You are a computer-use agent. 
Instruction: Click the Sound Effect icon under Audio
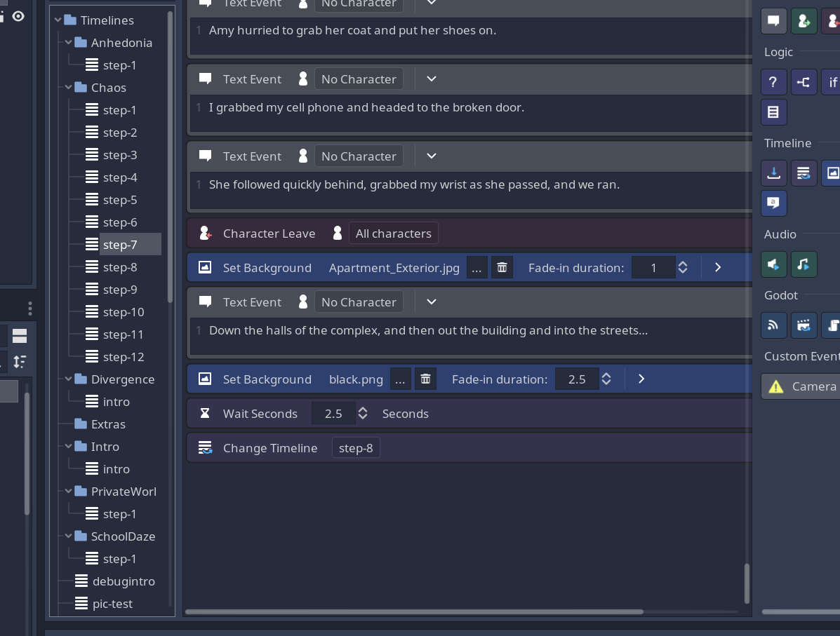click(773, 264)
